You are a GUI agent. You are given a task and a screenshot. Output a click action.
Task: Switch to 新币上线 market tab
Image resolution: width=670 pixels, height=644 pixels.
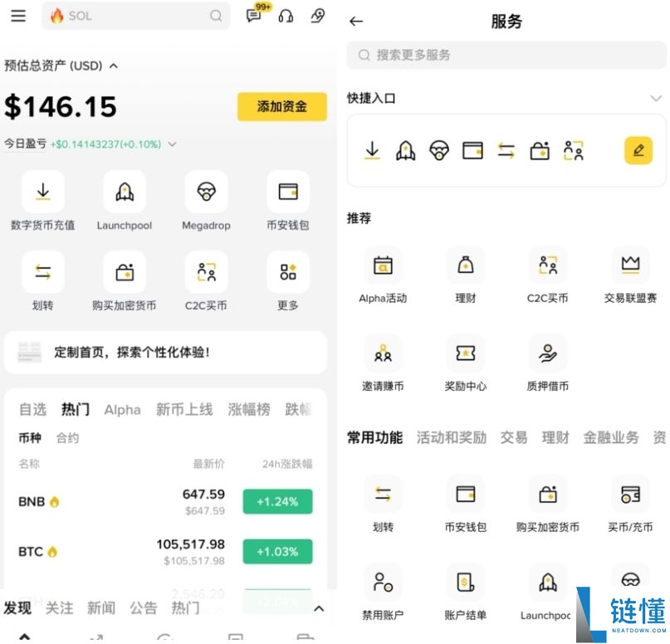coord(184,409)
